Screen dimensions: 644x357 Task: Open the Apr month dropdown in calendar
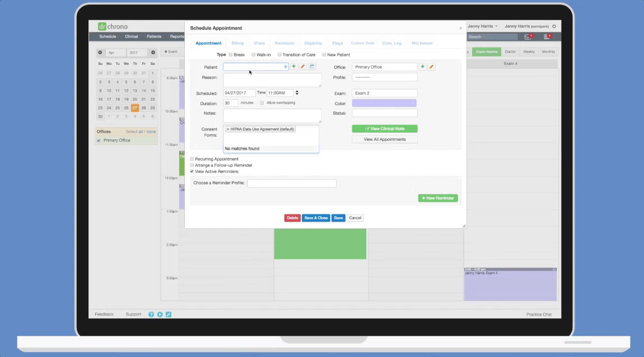(115, 53)
